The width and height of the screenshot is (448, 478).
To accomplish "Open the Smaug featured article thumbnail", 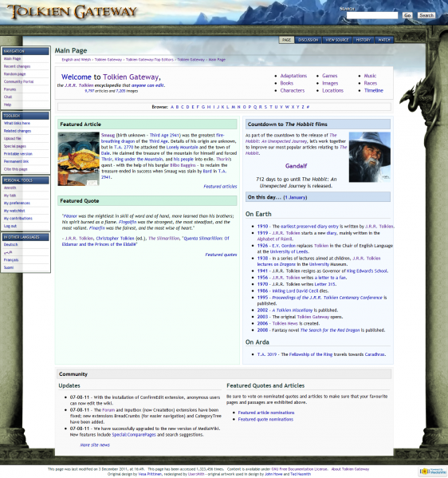I will (79, 159).
